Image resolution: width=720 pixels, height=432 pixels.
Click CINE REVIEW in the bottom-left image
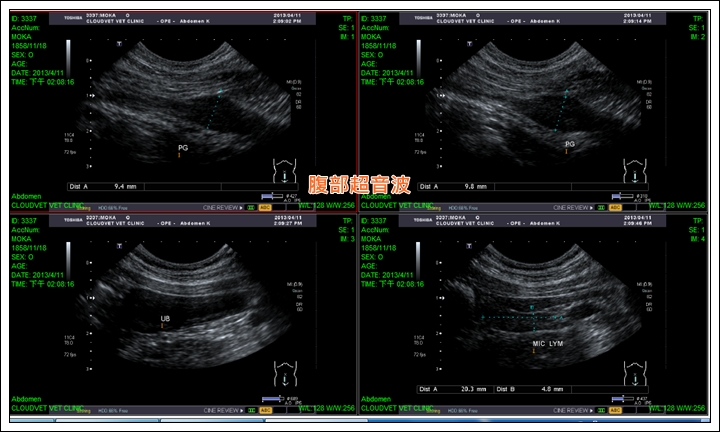[x=222, y=410]
